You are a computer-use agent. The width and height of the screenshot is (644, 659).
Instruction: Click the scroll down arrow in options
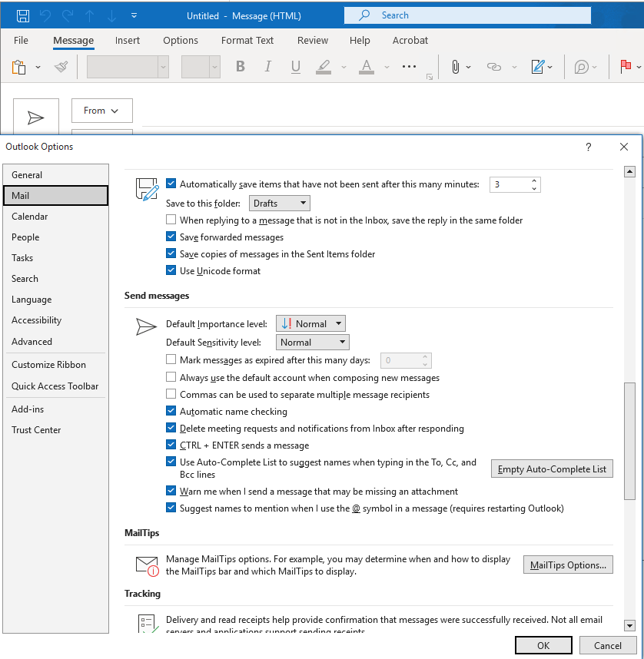pyautogui.click(x=629, y=625)
